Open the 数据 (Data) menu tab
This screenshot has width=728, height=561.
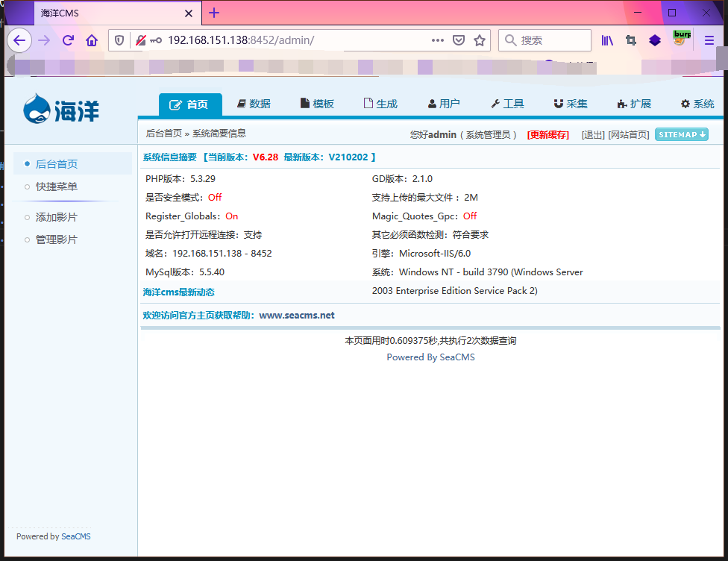(x=254, y=104)
